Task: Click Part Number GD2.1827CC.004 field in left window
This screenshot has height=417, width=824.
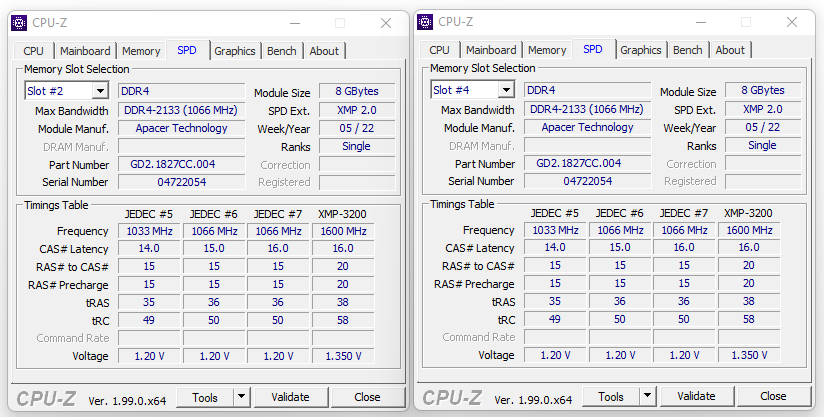Action: 181,164
